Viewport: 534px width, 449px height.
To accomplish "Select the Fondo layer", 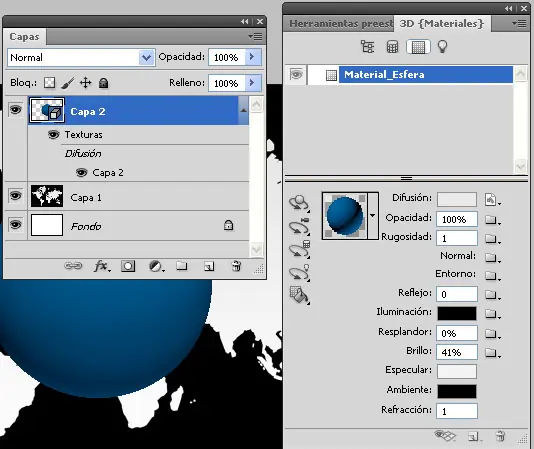I will 138,226.
